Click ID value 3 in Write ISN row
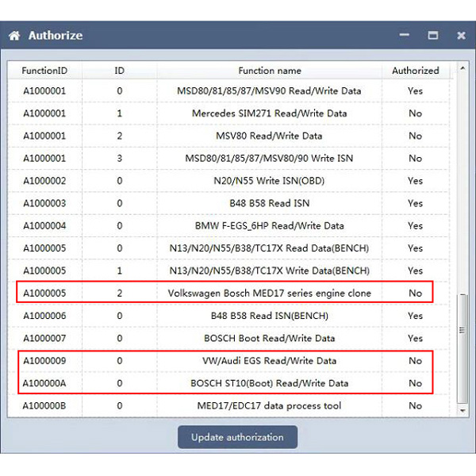This screenshot has height=476, width=476. 120,158
